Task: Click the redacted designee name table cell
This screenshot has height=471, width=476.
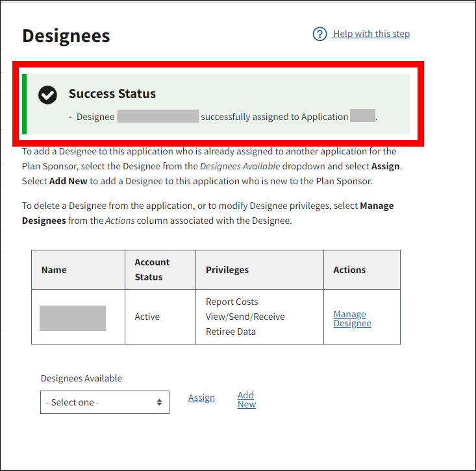Action: pos(73,318)
